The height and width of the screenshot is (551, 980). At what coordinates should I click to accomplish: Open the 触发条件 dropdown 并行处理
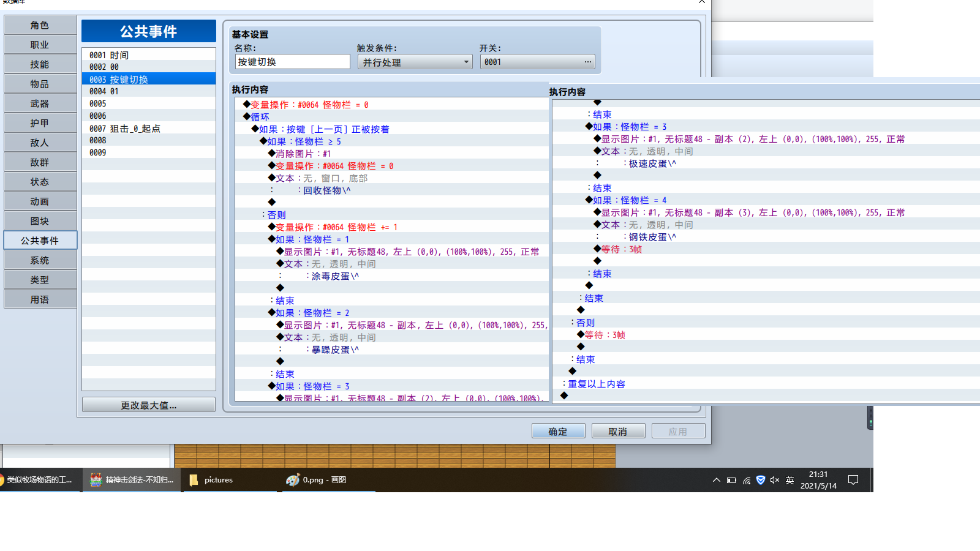pos(415,62)
